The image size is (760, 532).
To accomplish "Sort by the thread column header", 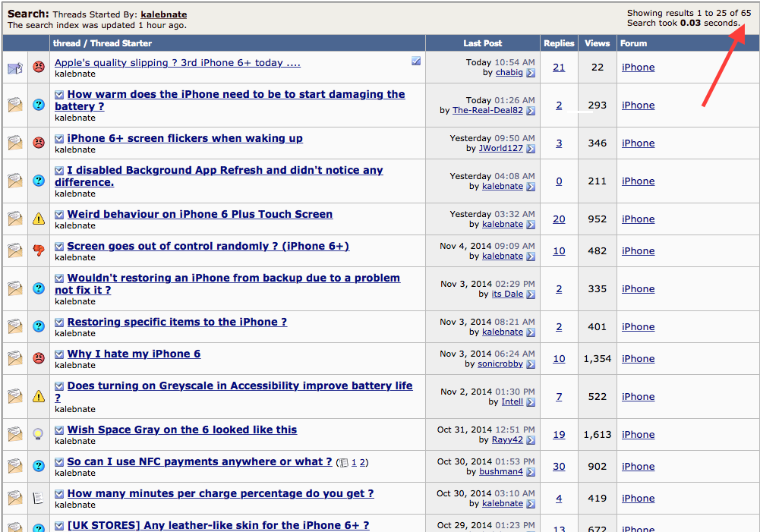I will [x=66, y=43].
